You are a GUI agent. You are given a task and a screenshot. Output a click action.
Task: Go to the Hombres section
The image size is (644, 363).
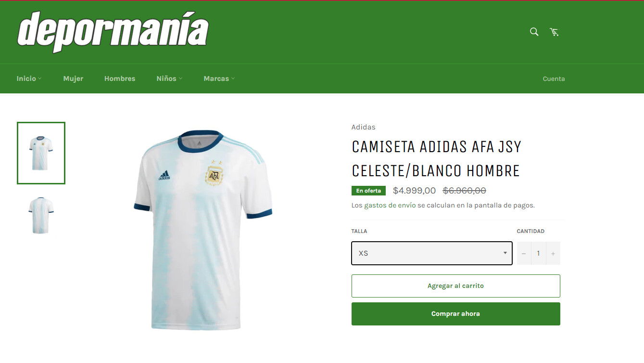(120, 78)
